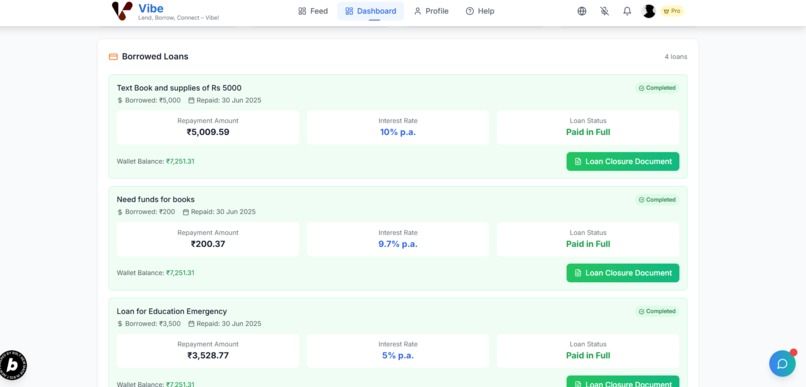Open Loan Closure Document for Need funds loan
The image size is (806, 387).
pos(622,273)
